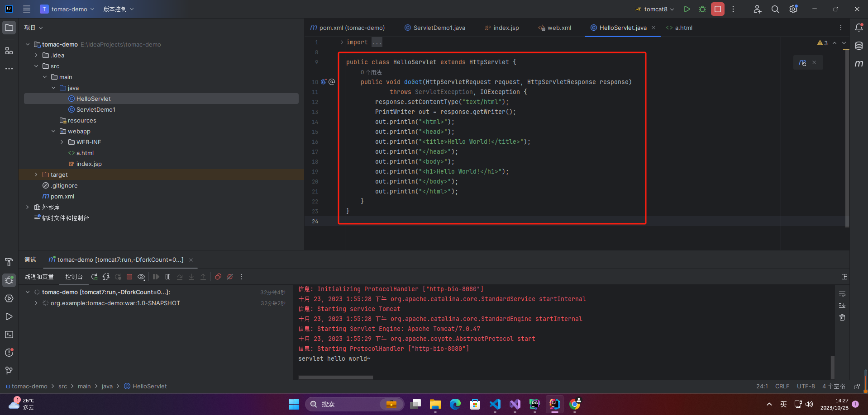Open Windows Start menu
Viewport: 868px width, 415px height.
click(294, 404)
